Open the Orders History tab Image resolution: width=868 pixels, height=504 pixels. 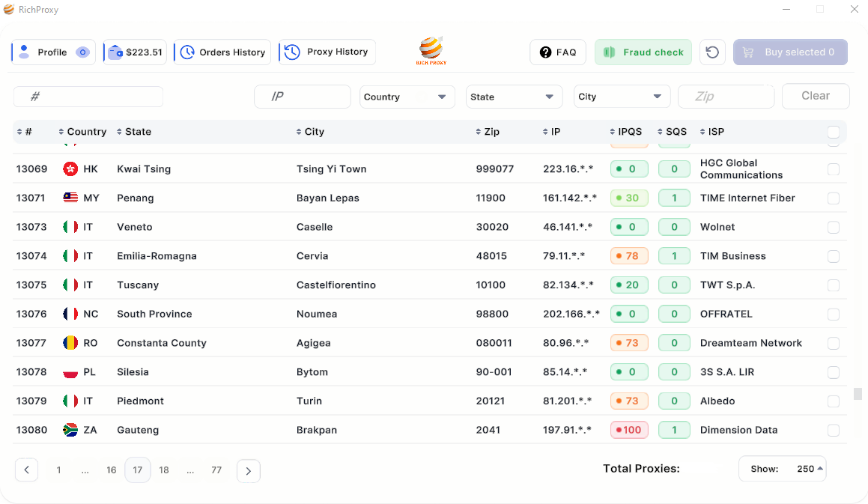[222, 52]
